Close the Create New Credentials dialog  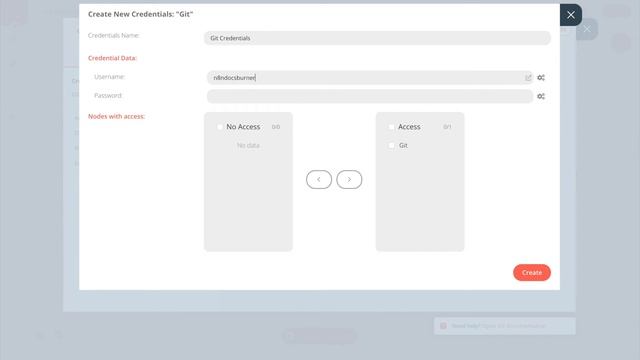571,15
